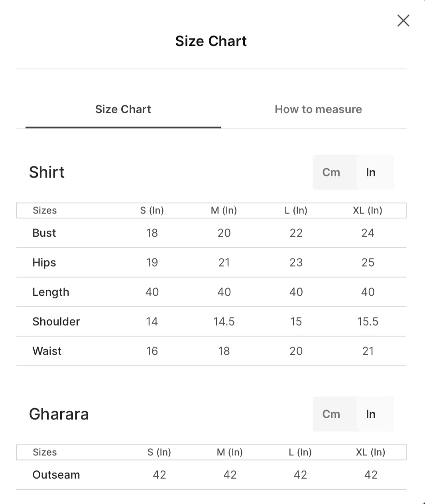Switch to the How to measure tab
The height and width of the screenshot is (504, 425).
318,109
